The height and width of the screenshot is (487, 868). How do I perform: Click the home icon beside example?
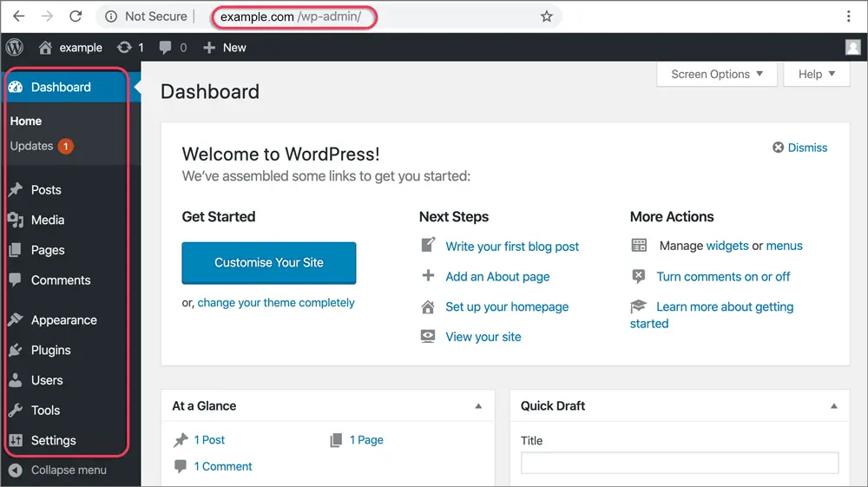pyautogui.click(x=45, y=48)
